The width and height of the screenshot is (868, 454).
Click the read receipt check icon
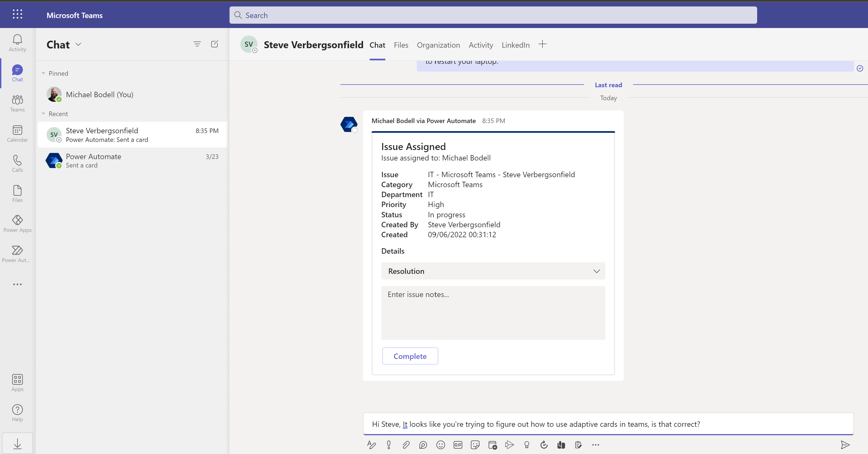(860, 68)
